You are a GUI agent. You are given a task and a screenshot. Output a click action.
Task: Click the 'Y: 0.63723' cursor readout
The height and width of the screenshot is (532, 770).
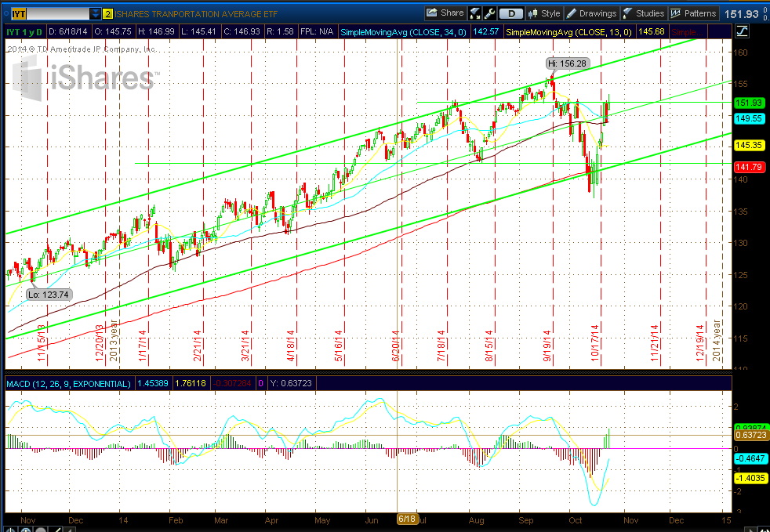tap(291, 383)
